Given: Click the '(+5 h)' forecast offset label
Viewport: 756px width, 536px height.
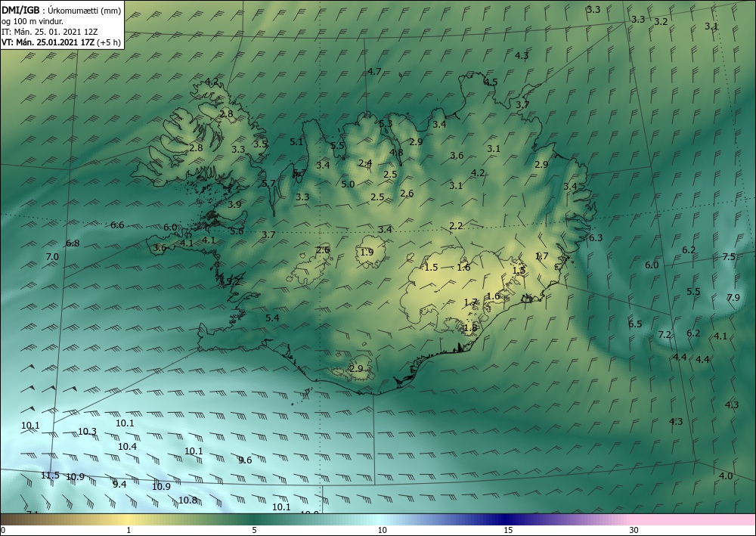Looking at the screenshot, I should click(x=108, y=42).
